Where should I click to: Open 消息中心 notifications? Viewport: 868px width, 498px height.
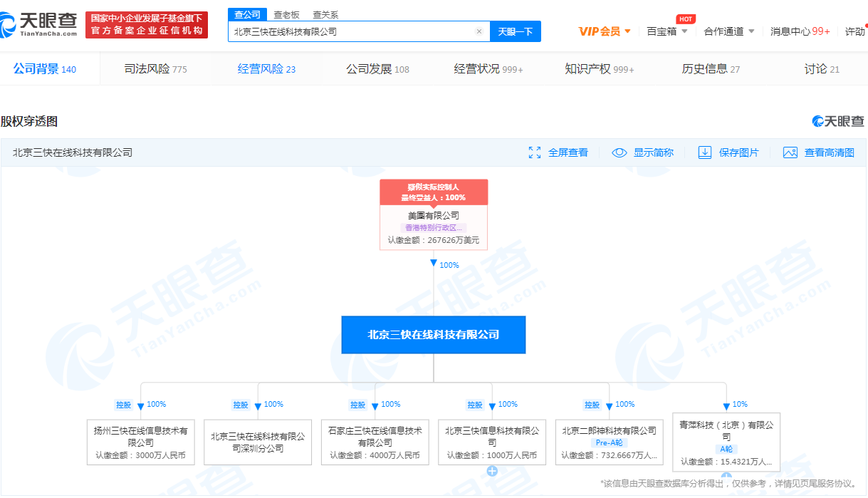coord(800,31)
